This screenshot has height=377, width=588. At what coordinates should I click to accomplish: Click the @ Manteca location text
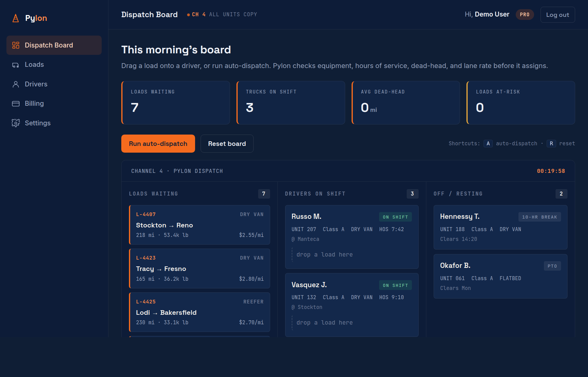click(305, 239)
